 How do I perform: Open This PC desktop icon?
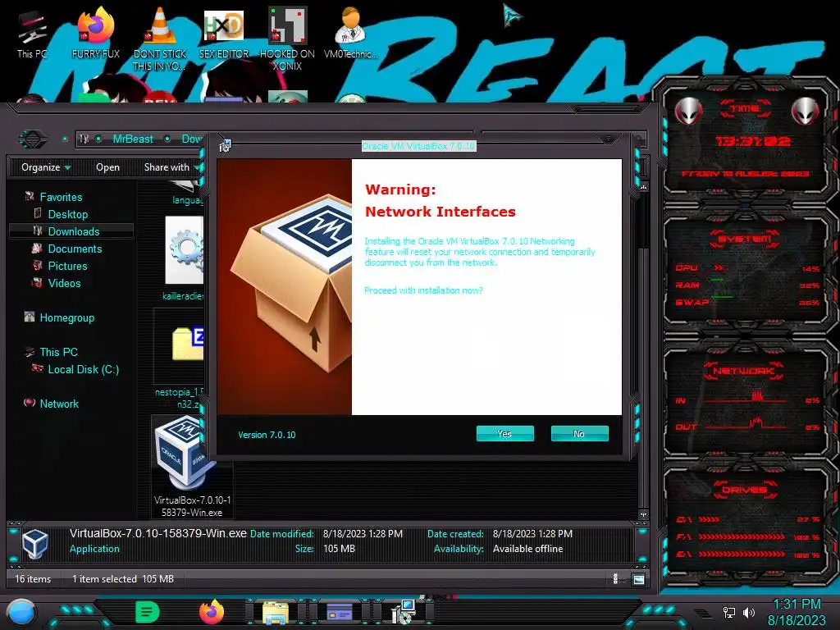32,34
